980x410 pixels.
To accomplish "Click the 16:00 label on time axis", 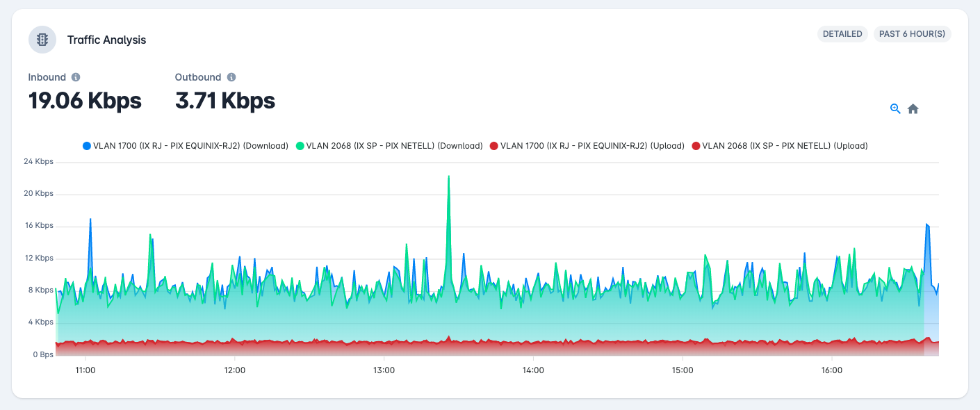I will (831, 370).
